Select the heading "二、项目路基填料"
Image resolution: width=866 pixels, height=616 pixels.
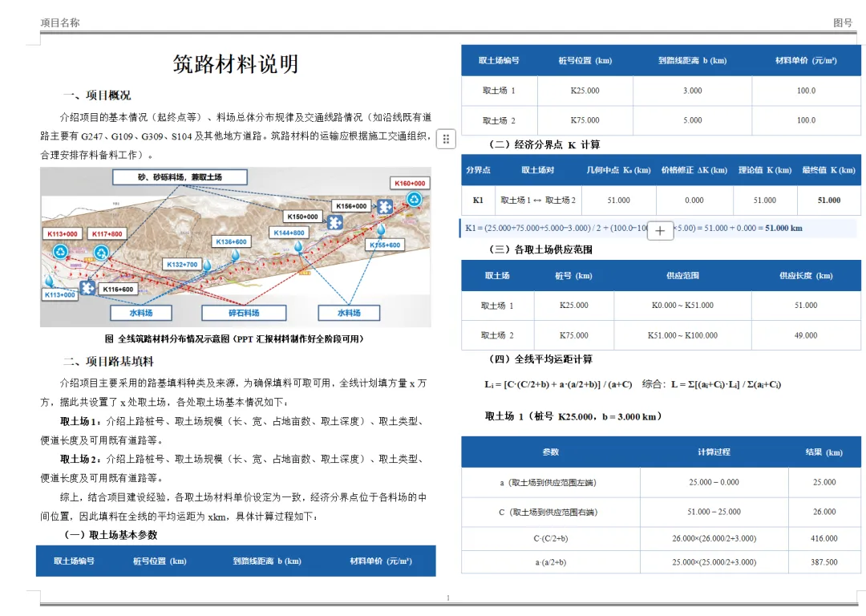pyautogui.click(x=108, y=361)
